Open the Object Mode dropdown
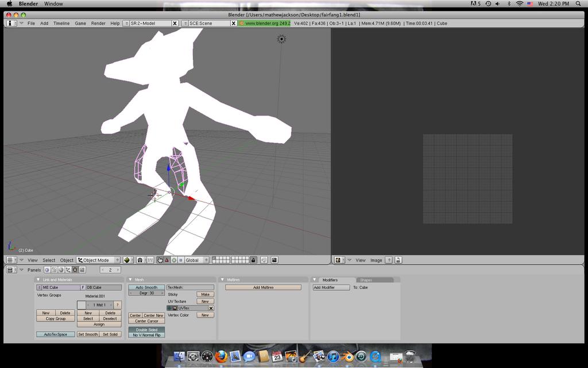 pyautogui.click(x=98, y=260)
